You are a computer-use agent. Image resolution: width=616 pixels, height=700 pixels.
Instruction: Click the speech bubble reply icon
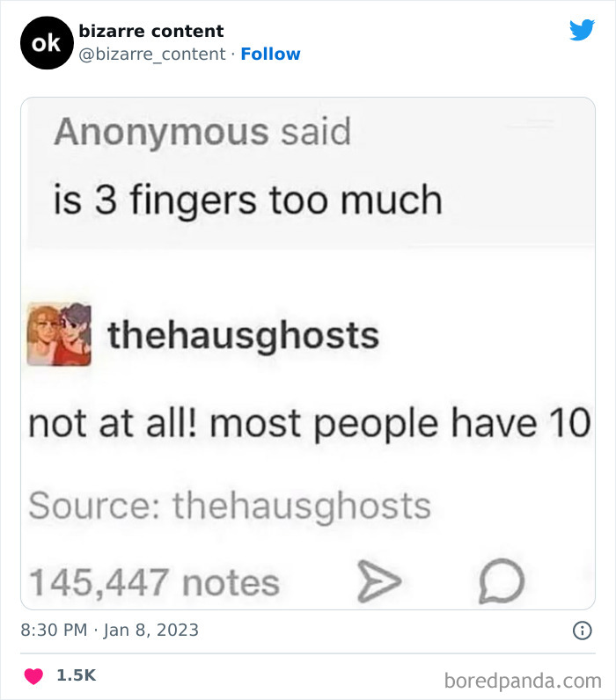502,580
